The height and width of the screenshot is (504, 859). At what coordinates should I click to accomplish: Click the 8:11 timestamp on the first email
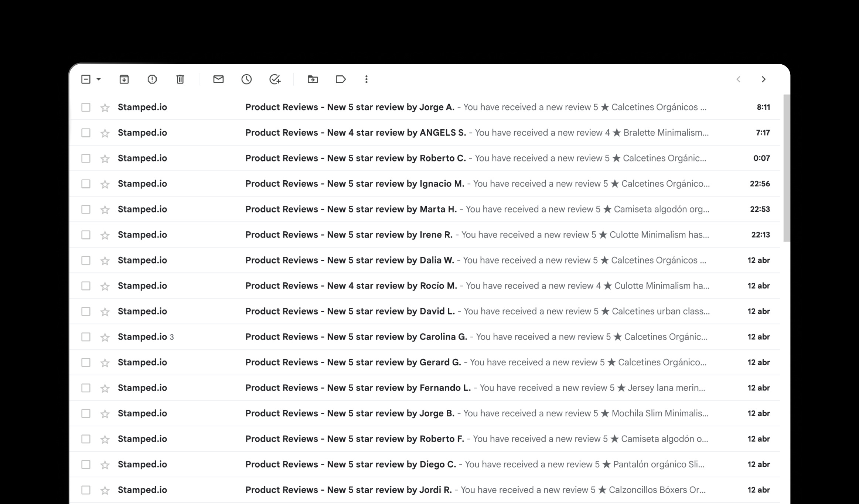click(x=763, y=107)
